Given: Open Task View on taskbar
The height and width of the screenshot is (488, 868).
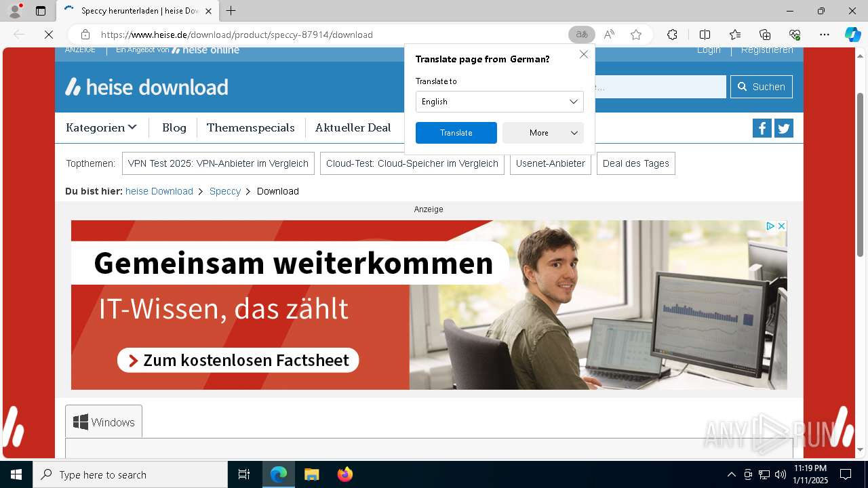Looking at the screenshot, I should coord(244,474).
